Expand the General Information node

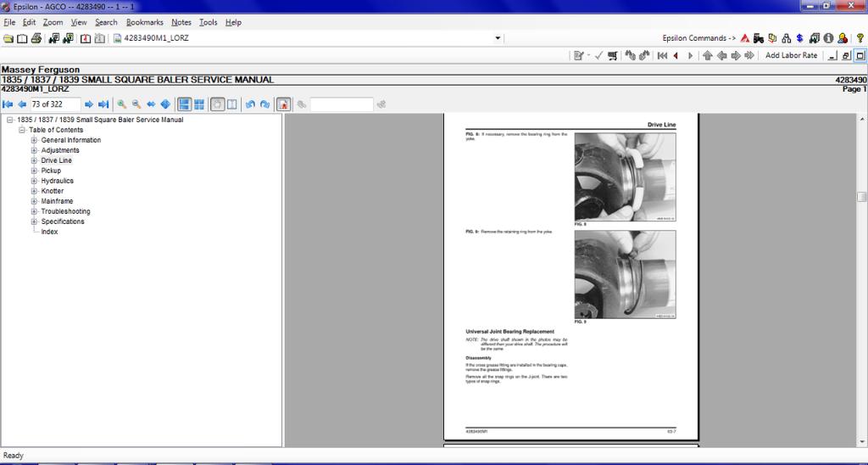click(34, 140)
